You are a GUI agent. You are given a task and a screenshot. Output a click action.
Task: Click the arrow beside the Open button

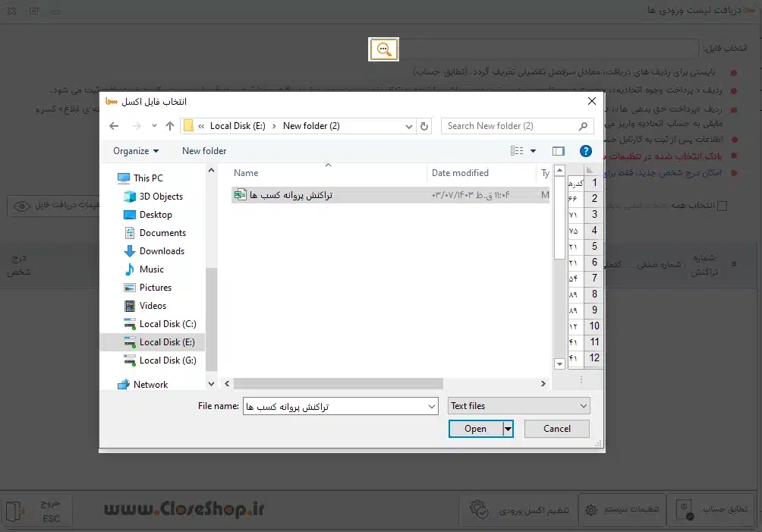click(508, 429)
